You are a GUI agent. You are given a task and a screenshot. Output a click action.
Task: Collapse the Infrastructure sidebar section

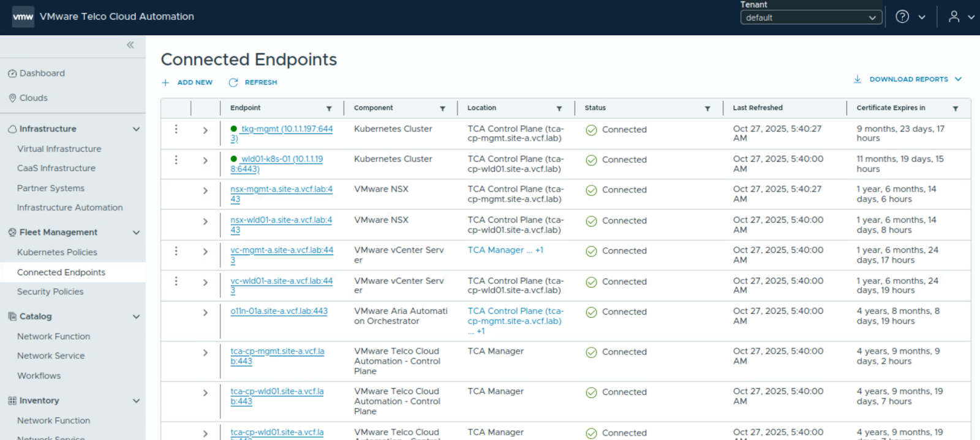(136, 129)
